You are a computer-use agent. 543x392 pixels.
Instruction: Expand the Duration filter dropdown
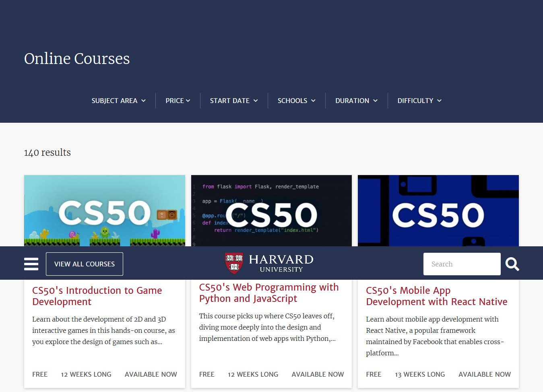tap(357, 101)
